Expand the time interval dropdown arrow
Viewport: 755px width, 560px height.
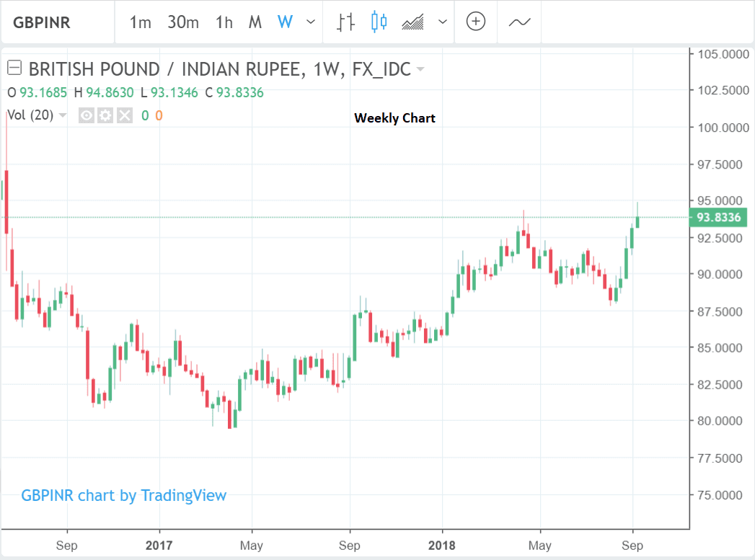click(311, 22)
